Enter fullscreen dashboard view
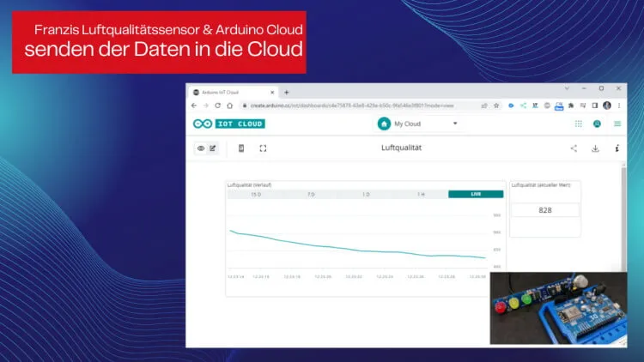The height and width of the screenshot is (362, 644). click(263, 148)
